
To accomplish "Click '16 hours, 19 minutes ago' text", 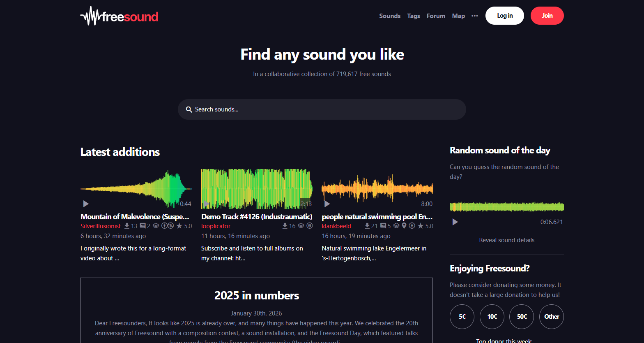I will click(x=356, y=236).
